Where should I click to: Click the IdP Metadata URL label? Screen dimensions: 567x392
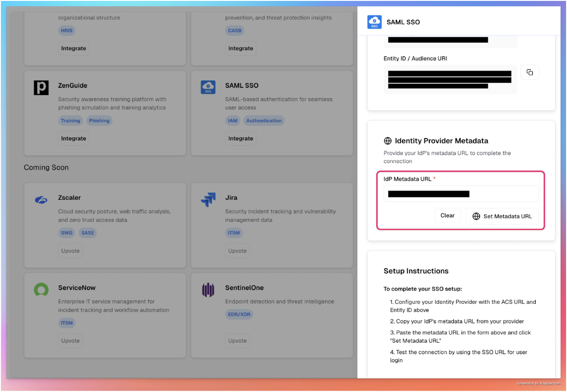(x=407, y=179)
